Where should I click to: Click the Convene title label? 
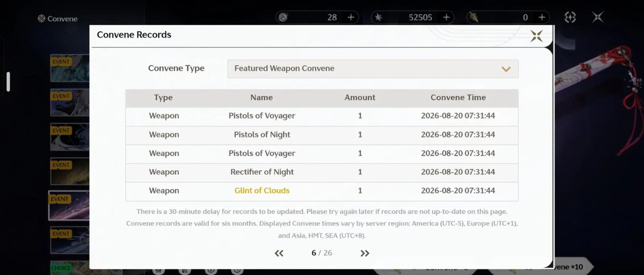click(x=62, y=19)
